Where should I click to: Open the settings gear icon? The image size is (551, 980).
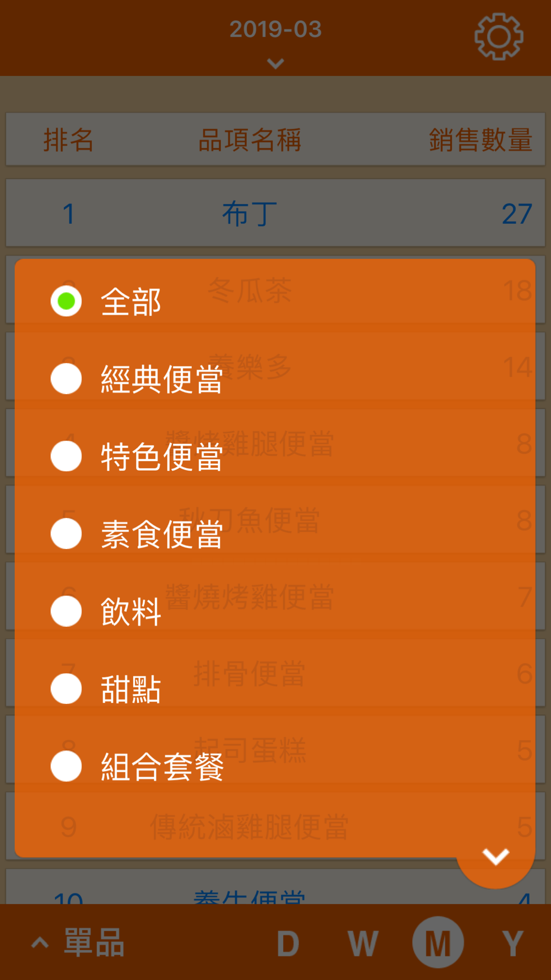pos(499,36)
